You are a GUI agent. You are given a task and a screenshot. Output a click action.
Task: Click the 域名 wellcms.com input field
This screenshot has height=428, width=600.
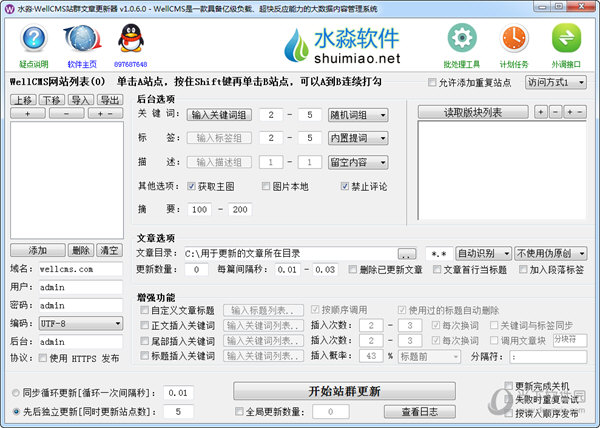click(80, 269)
